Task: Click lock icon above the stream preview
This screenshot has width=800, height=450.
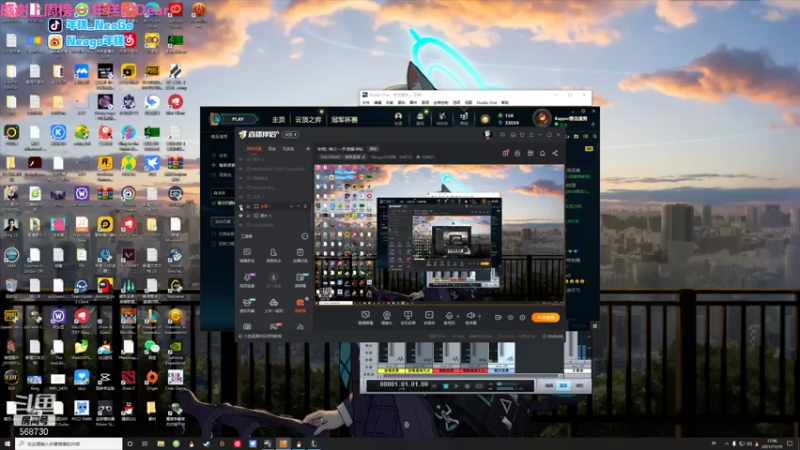Action: (517, 153)
